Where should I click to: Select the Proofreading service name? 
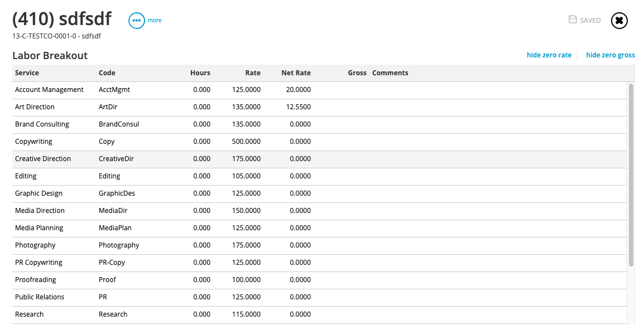point(36,279)
